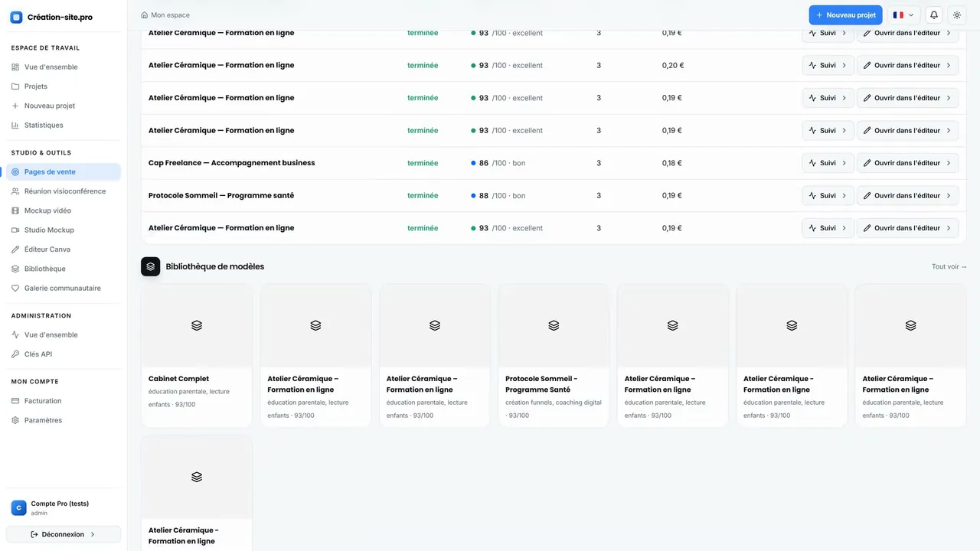Select Pages de vente in sidebar
This screenshot has height=551, width=980.
coord(64,172)
